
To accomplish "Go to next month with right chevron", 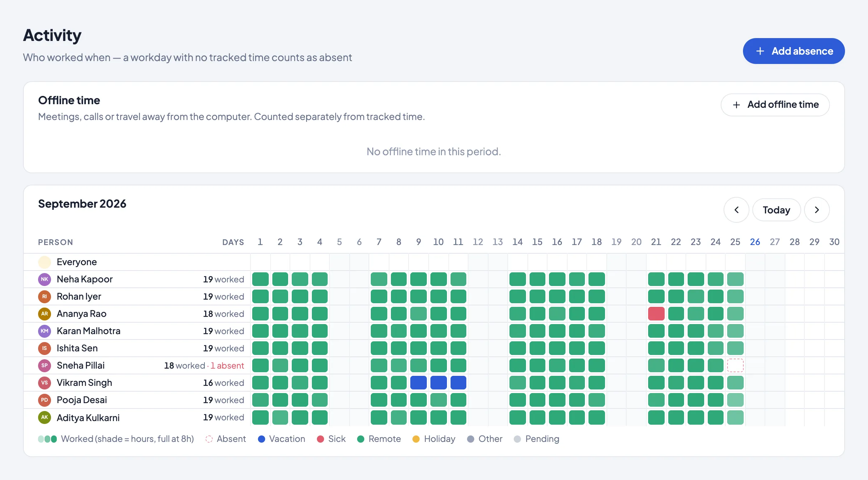I will [817, 210].
